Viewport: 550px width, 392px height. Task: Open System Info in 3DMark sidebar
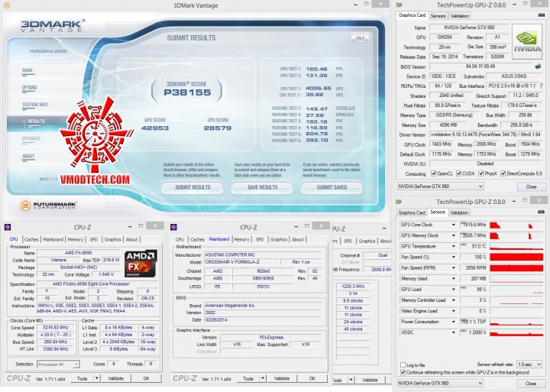coord(34,105)
